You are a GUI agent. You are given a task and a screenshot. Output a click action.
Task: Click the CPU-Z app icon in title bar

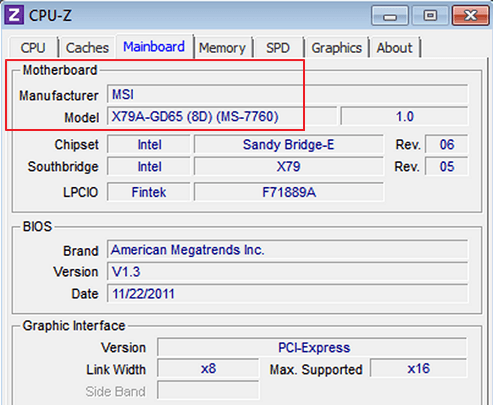pyautogui.click(x=14, y=15)
